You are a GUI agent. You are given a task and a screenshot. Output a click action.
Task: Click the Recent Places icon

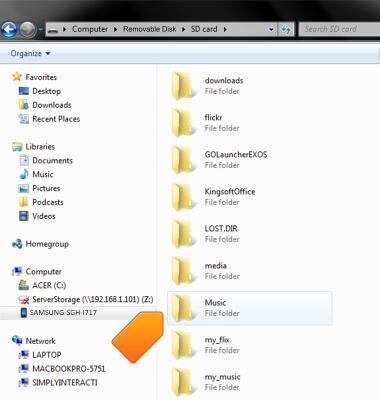click(x=24, y=119)
